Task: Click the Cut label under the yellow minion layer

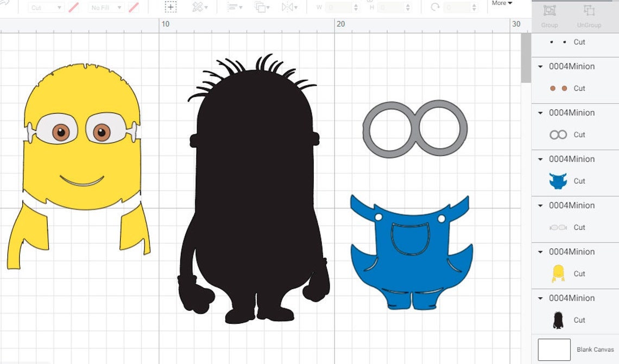Action: [x=580, y=274]
